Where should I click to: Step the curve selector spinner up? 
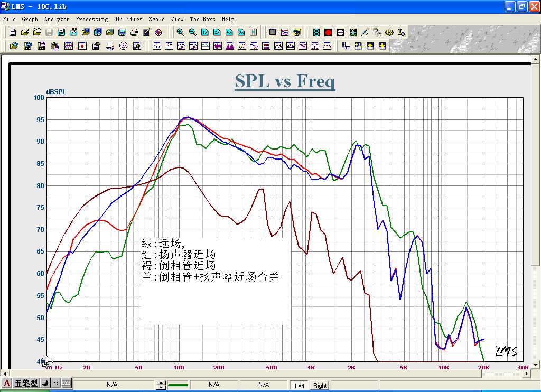coord(161,383)
